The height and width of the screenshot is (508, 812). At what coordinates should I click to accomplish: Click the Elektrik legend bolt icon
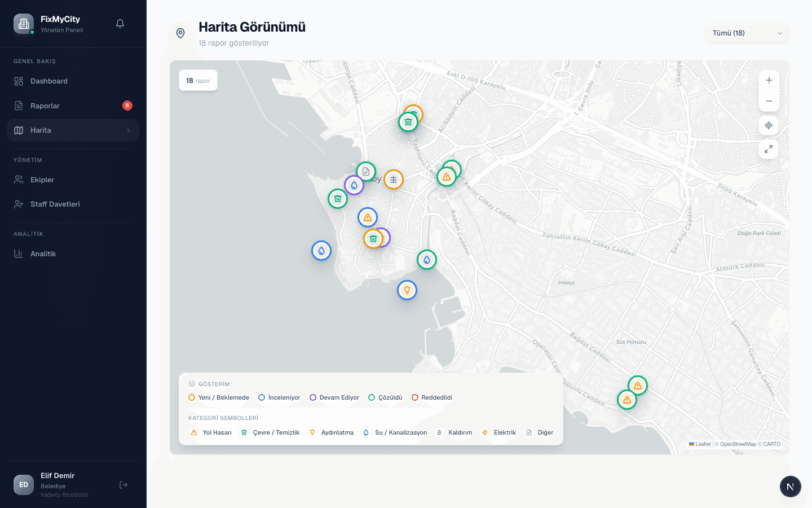click(485, 432)
